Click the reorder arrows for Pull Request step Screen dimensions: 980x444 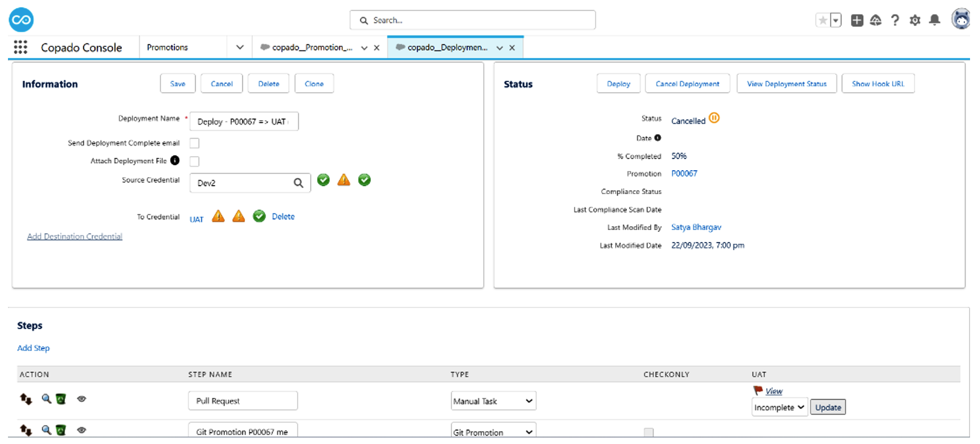click(x=26, y=399)
